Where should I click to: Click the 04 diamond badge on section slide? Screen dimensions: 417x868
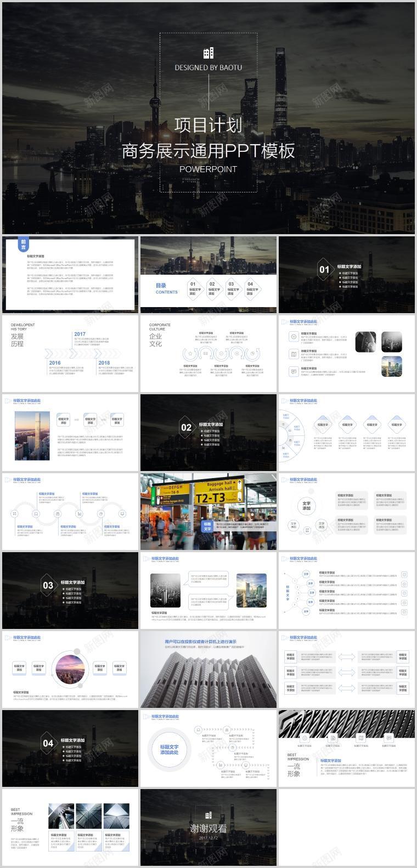pyautogui.click(x=48, y=743)
